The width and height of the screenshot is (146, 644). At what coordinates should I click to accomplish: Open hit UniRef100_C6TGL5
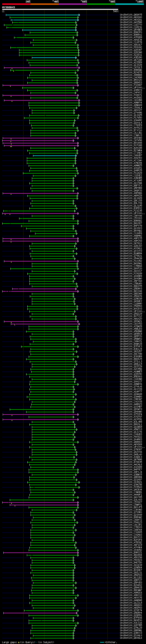click(131, 67)
